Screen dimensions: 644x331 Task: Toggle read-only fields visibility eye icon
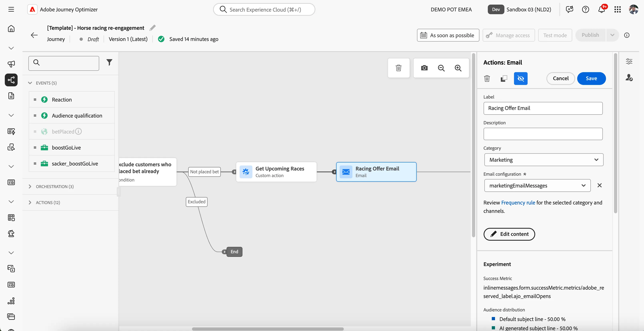(520, 78)
